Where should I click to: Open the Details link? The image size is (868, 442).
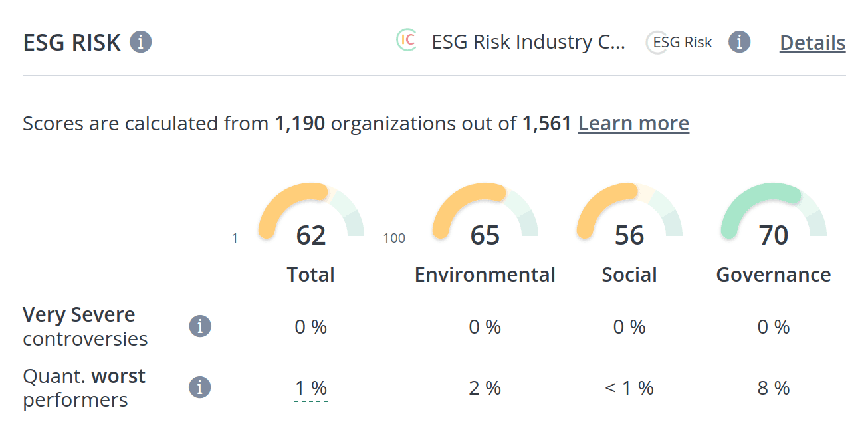pos(812,43)
